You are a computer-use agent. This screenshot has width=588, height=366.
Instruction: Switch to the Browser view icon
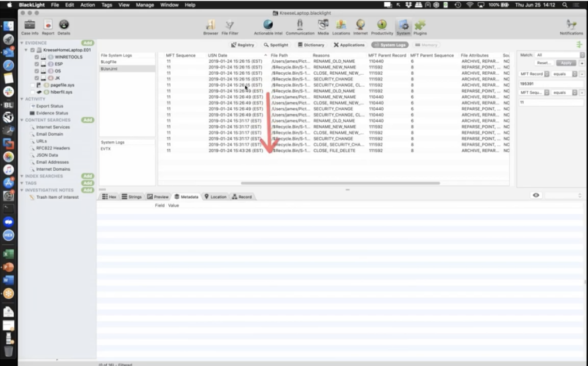[x=210, y=25]
